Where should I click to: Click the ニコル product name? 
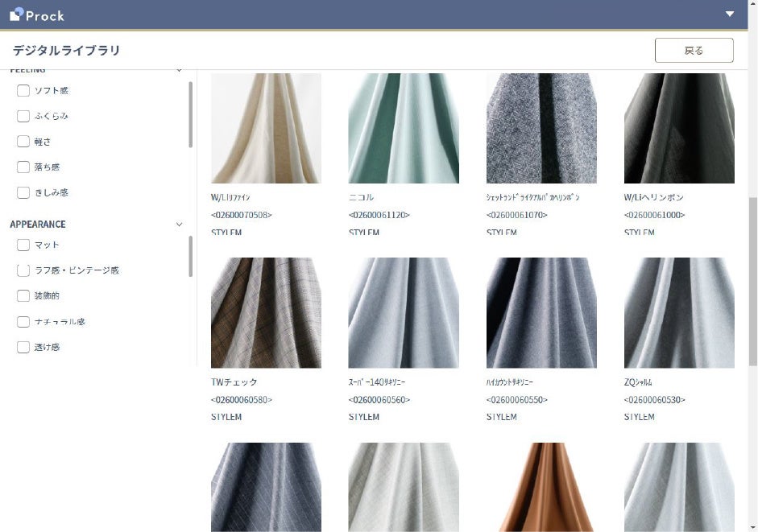[361, 197]
